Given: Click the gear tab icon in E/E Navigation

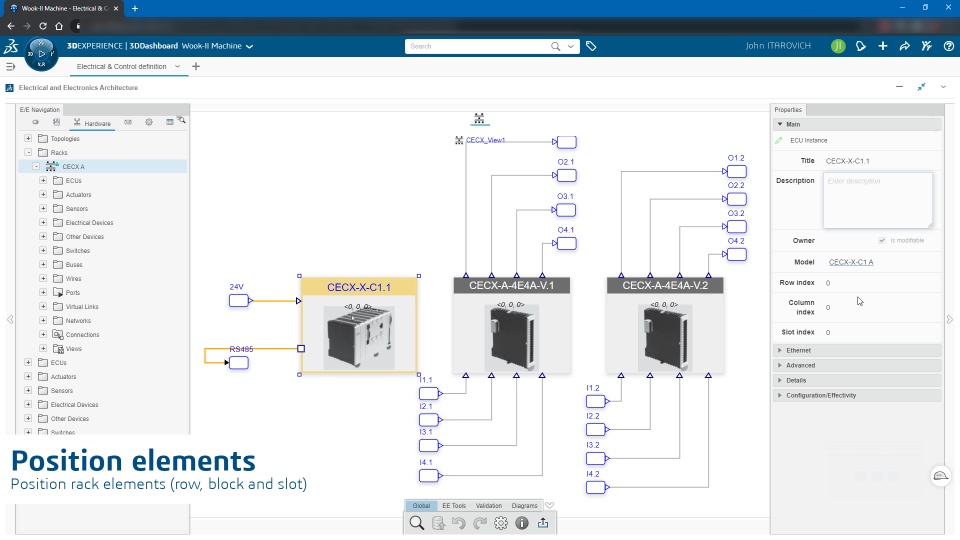Looking at the screenshot, I should [149, 122].
